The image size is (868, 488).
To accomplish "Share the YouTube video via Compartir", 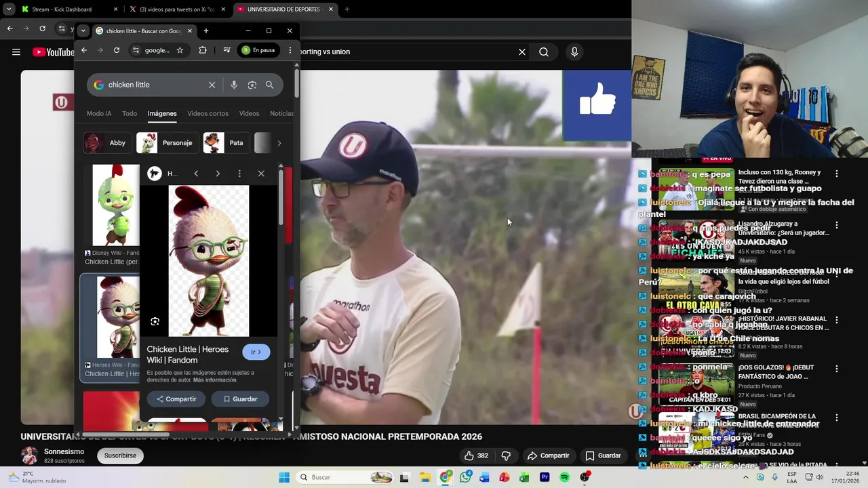I will [548, 455].
